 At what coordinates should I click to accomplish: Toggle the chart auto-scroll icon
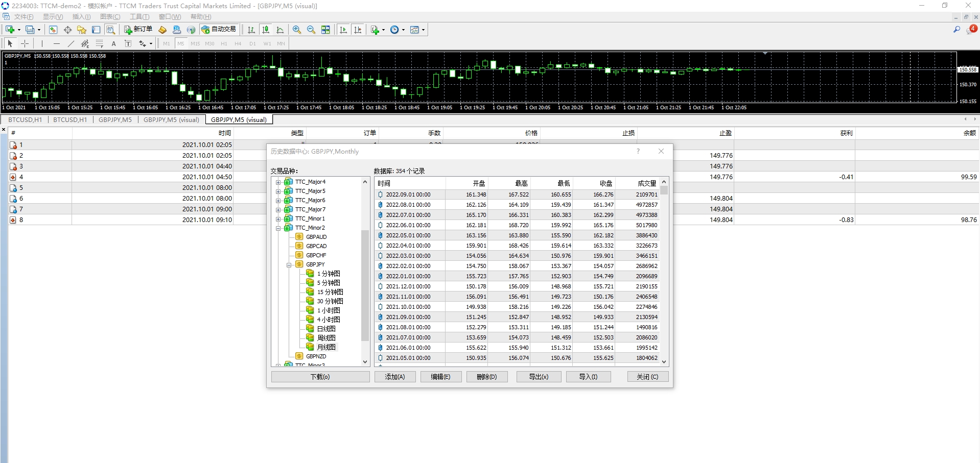point(343,30)
